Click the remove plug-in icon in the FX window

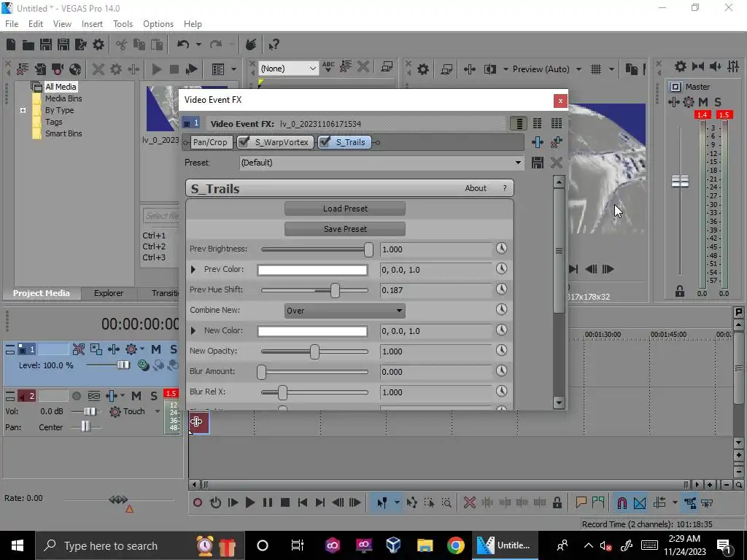point(556,142)
